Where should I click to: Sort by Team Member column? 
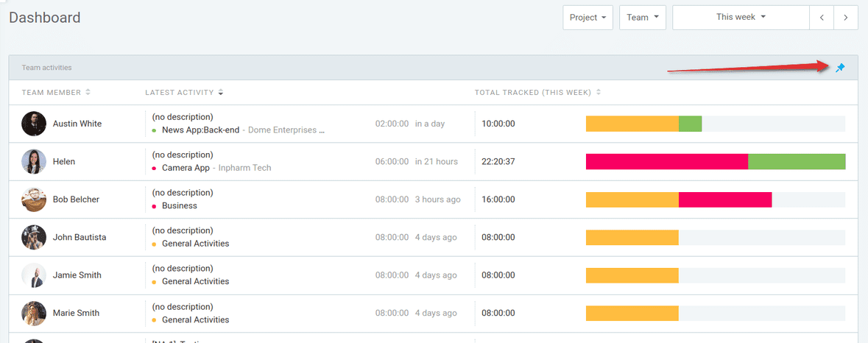[x=56, y=93]
